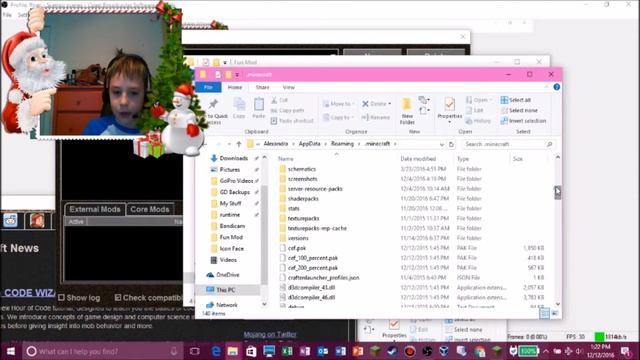
Task: Open the File tab in Explorer
Action: (x=208, y=87)
